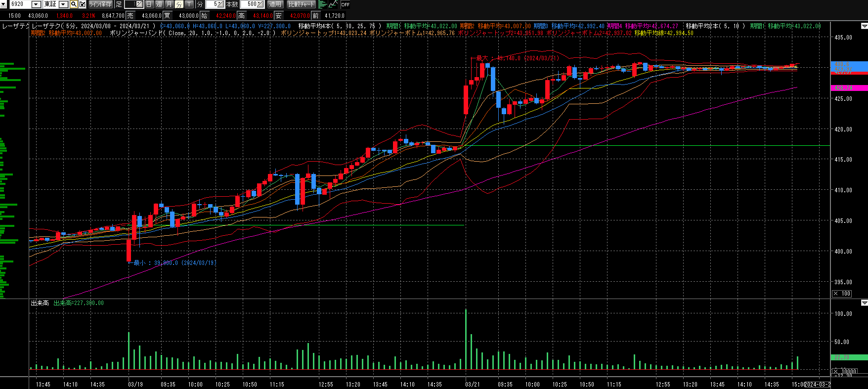Click the line chart style icon
Image resolution: width=868 pixels, height=389 pixels.
(333, 4)
